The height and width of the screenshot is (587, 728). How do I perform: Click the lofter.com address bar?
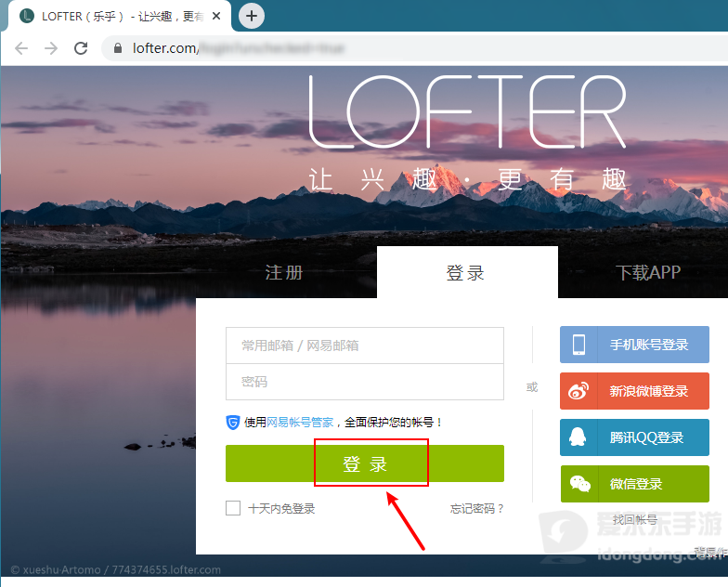(x=413, y=48)
